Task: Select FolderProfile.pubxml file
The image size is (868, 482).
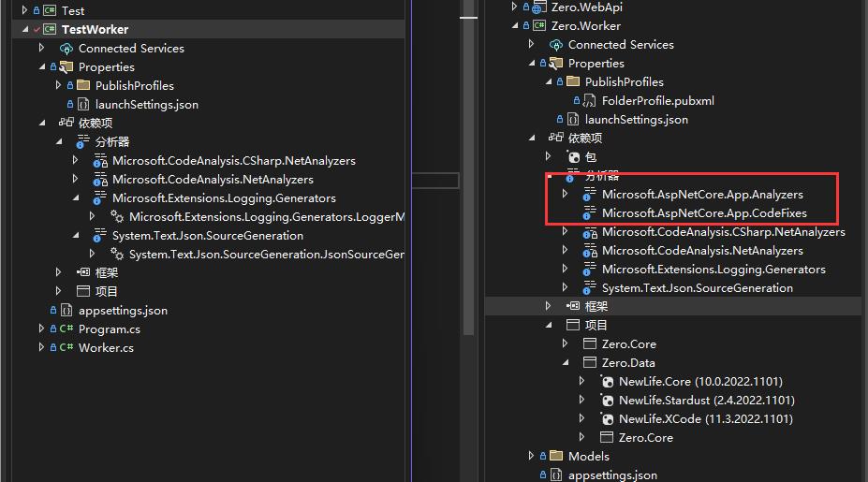Action: click(x=657, y=101)
